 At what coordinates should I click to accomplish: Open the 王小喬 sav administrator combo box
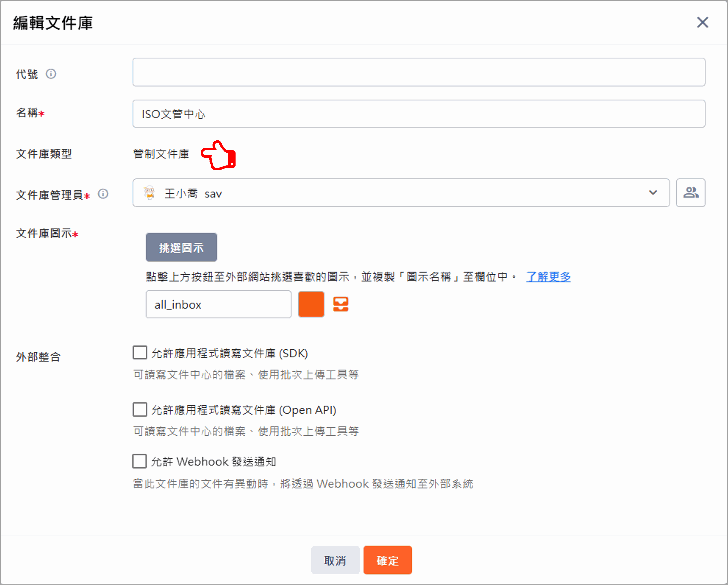pyautogui.click(x=371, y=192)
